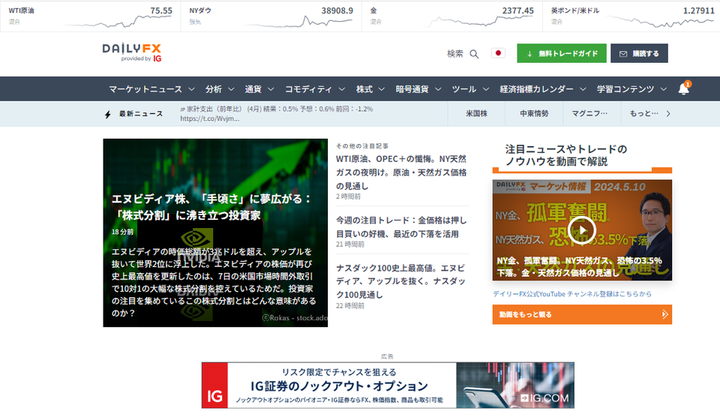720x420 pixels.
Task: Open 英ポンド/米ドル ticker at 1.27911
Action: click(x=632, y=16)
